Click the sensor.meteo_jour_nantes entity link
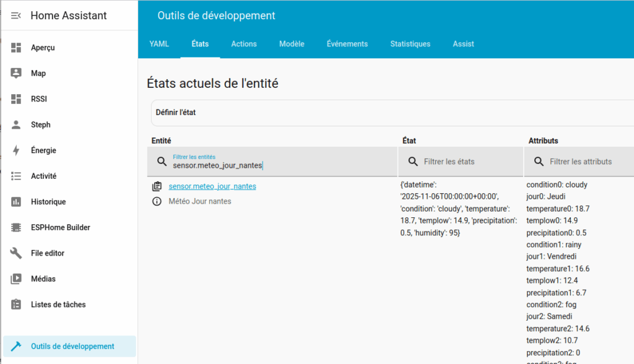Screen dimensions: 634x364 [x=212, y=186]
